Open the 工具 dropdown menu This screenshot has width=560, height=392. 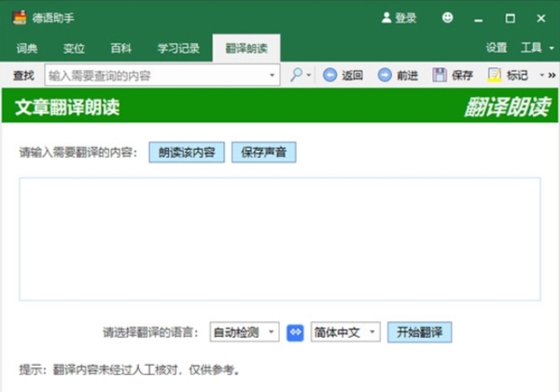(538, 48)
